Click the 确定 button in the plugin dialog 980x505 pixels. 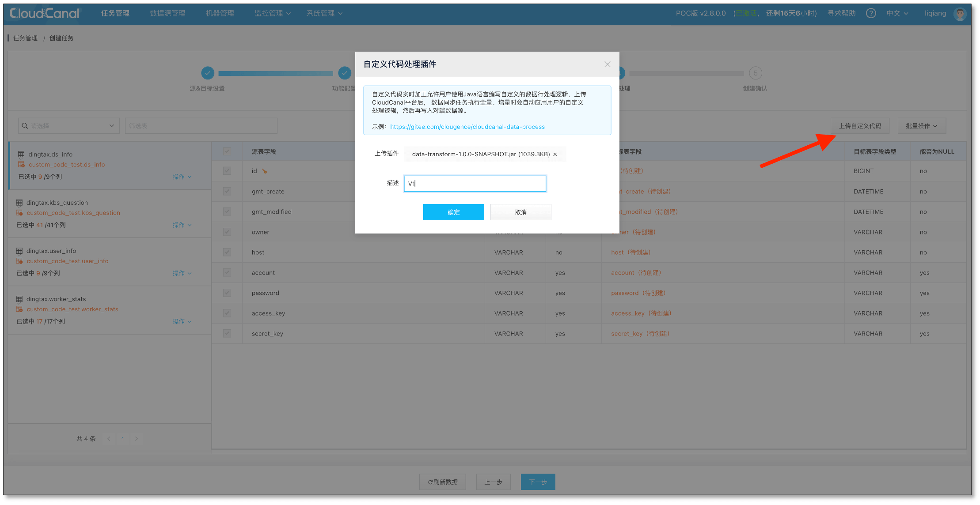453,212
